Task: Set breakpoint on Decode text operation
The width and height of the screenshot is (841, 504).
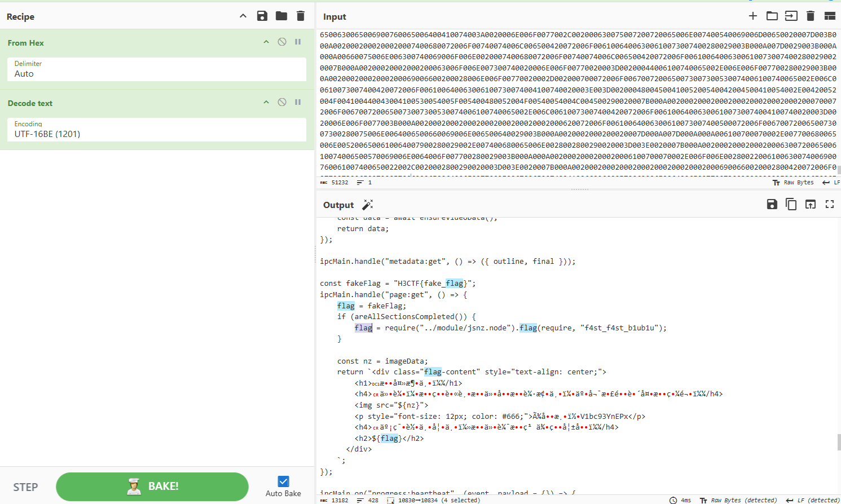Action: pos(298,103)
